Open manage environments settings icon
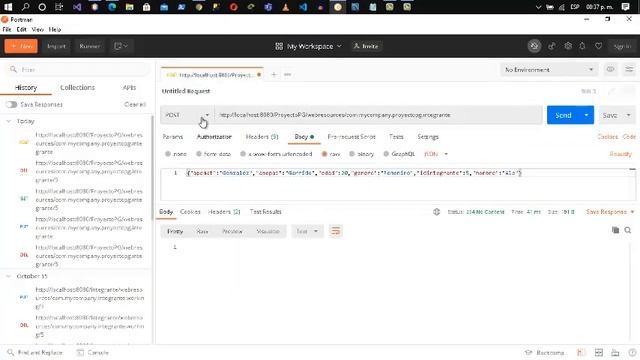The height and width of the screenshot is (360, 640). pos(629,69)
